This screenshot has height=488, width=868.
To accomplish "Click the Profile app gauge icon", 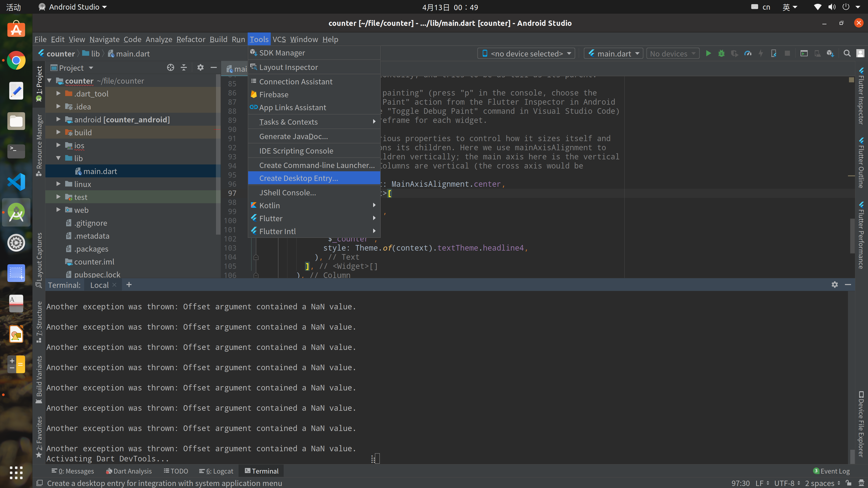I will pos(748,53).
